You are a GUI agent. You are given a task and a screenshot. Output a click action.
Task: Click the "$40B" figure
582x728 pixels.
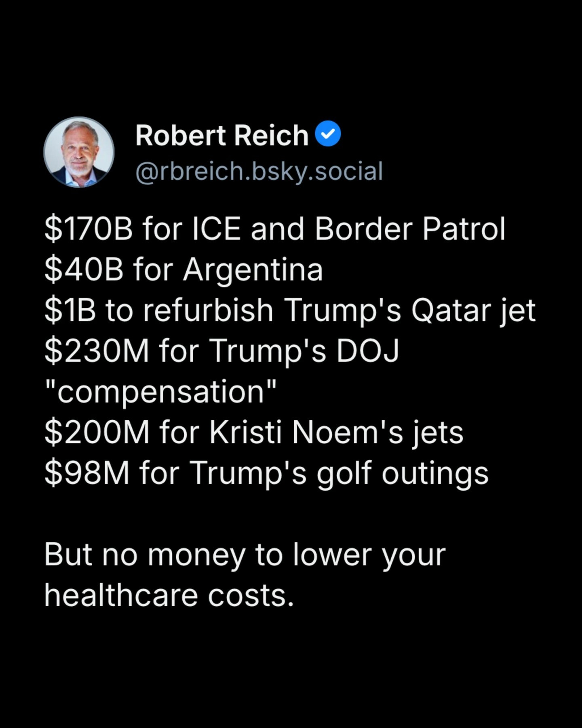(84, 270)
